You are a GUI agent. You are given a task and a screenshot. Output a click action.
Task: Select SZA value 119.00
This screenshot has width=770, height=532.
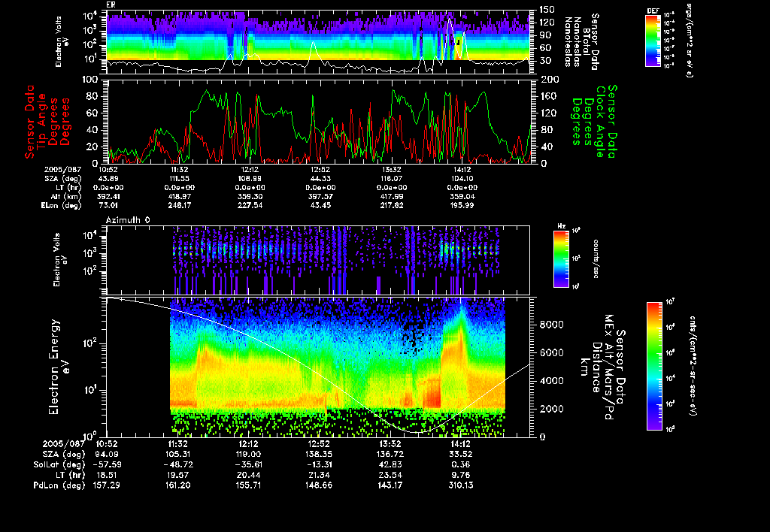click(248, 455)
